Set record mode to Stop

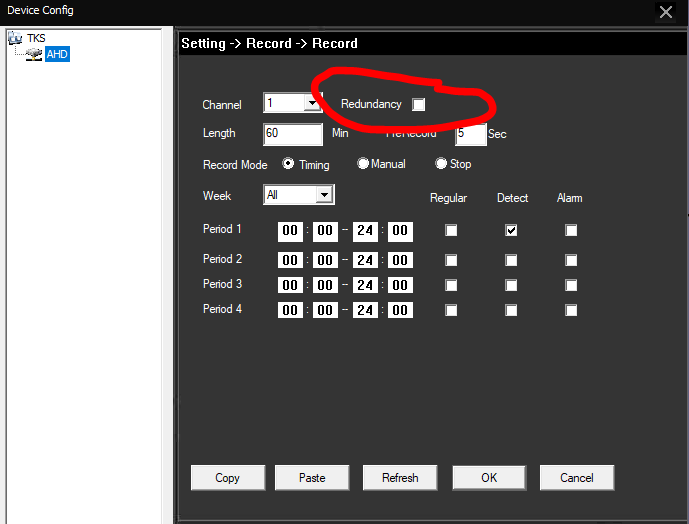441,164
